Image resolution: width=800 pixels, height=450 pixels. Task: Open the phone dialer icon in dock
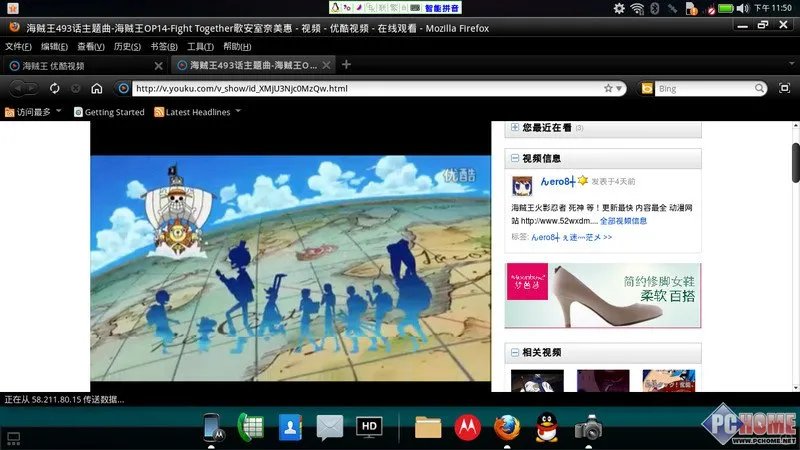click(251, 427)
